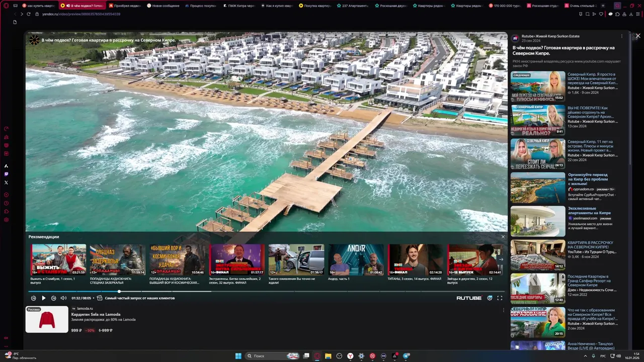This screenshot has height=362, width=644.
Task: Switch to 237 Апартаменты tab
Action: pos(353,6)
